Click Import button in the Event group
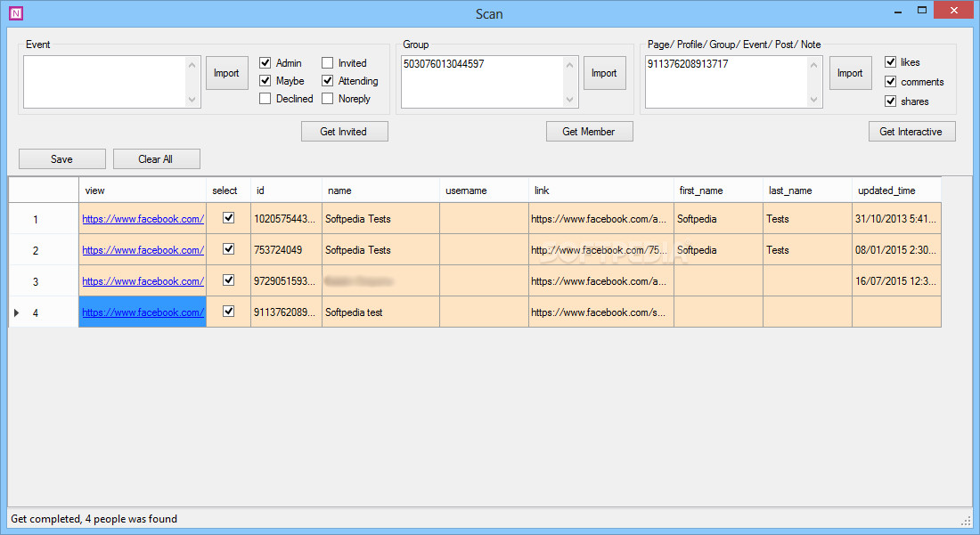Image resolution: width=980 pixels, height=535 pixels. 227,73
